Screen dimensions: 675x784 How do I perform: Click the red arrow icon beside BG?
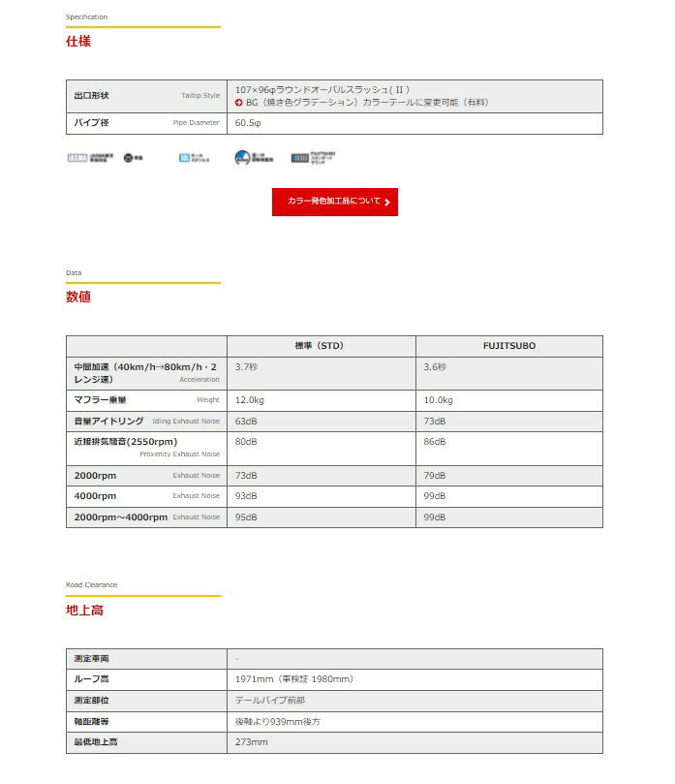pyautogui.click(x=239, y=102)
